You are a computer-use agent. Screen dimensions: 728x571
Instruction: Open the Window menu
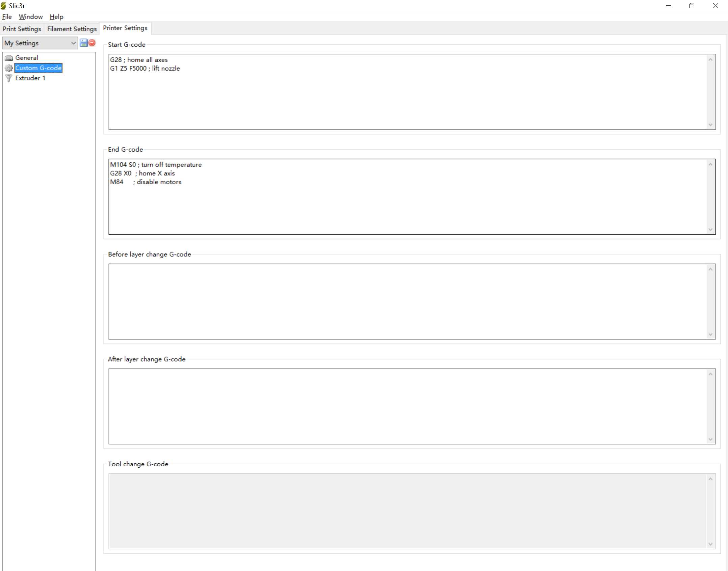click(x=31, y=17)
